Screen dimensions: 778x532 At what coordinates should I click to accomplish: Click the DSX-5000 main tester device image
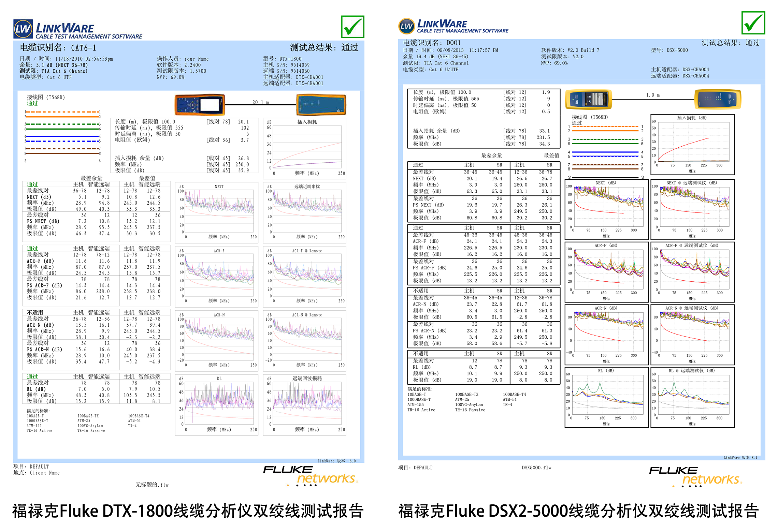(588, 99)
